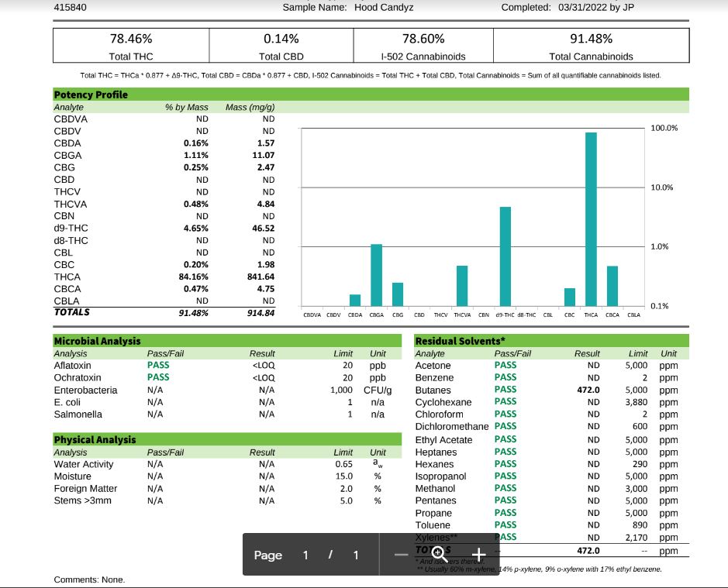Click the d9-THC bar in chart
The height and width of the screenshot is (588, 728).
[x=505, y=256]
